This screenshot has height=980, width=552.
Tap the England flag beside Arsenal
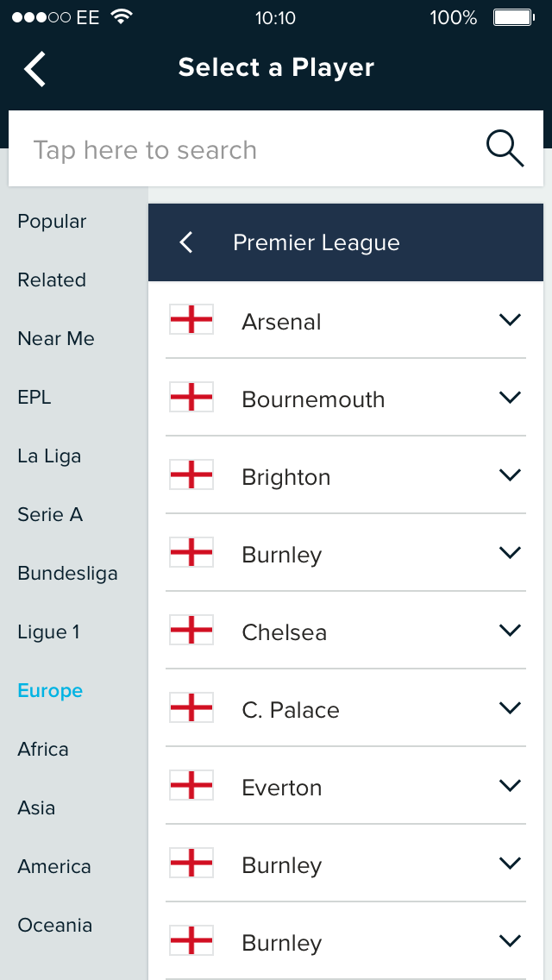tap(191, 320)
